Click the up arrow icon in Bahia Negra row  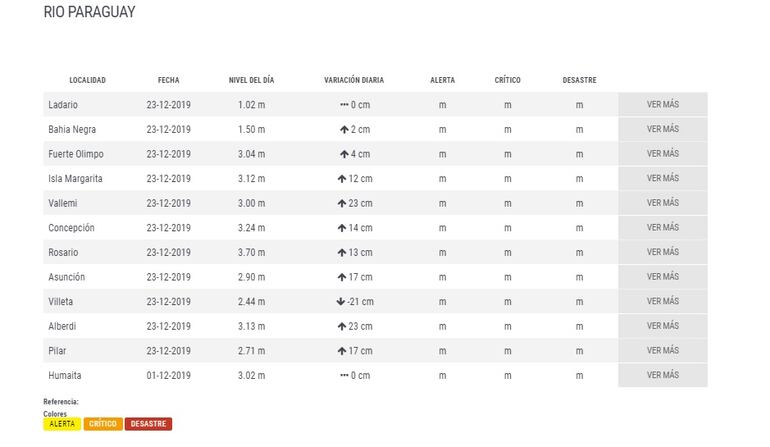point(344,129)
